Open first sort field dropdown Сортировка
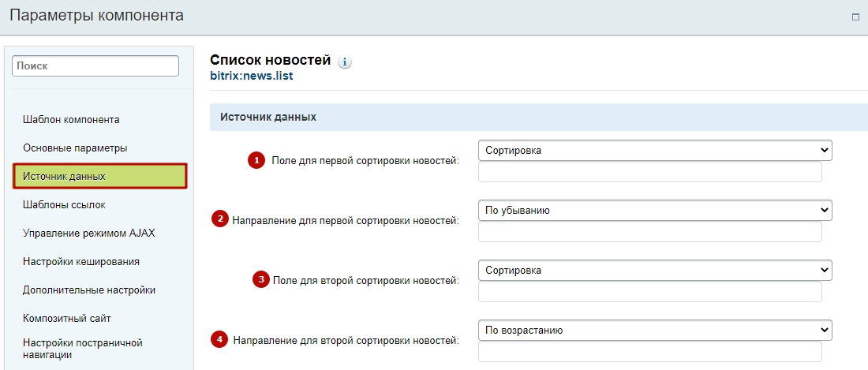 click(x=655, y=151)
